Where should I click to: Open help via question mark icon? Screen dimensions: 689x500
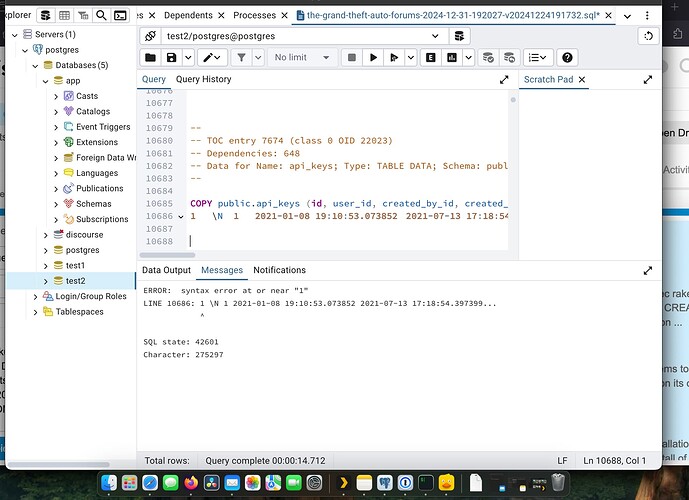(567, 58)
